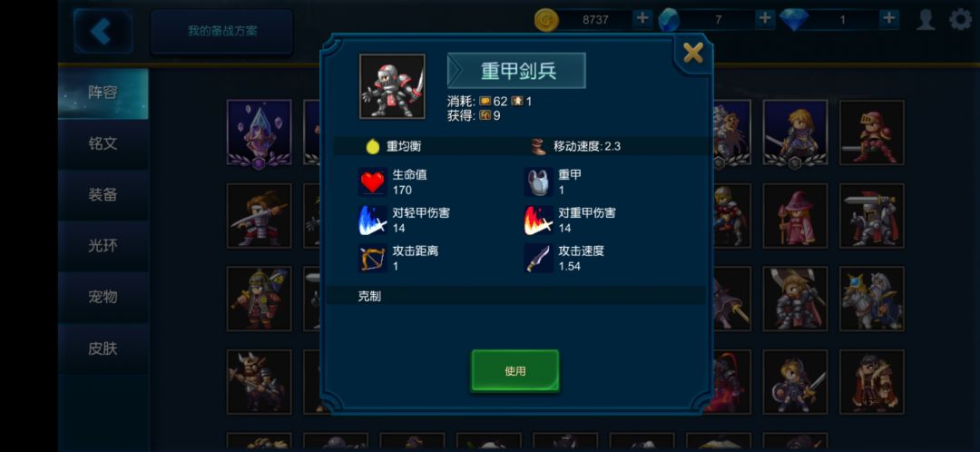Select the pink-robed mage unit thumbnail
The image size is (980, 452).
(x=795, y=216)
